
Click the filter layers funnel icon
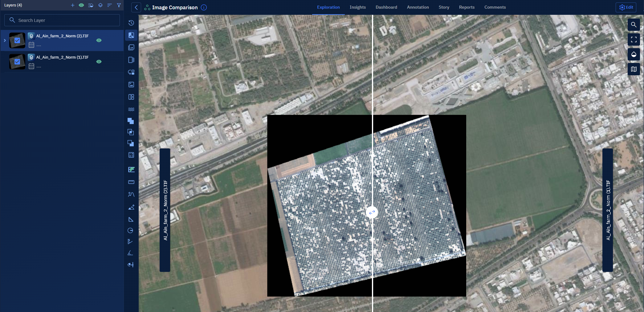[119, 5]
